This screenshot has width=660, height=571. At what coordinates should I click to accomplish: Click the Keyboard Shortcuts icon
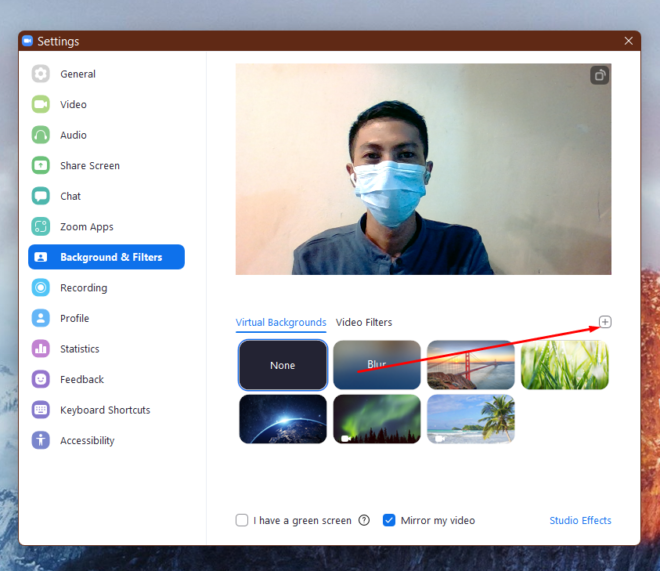tap(41, 410)
